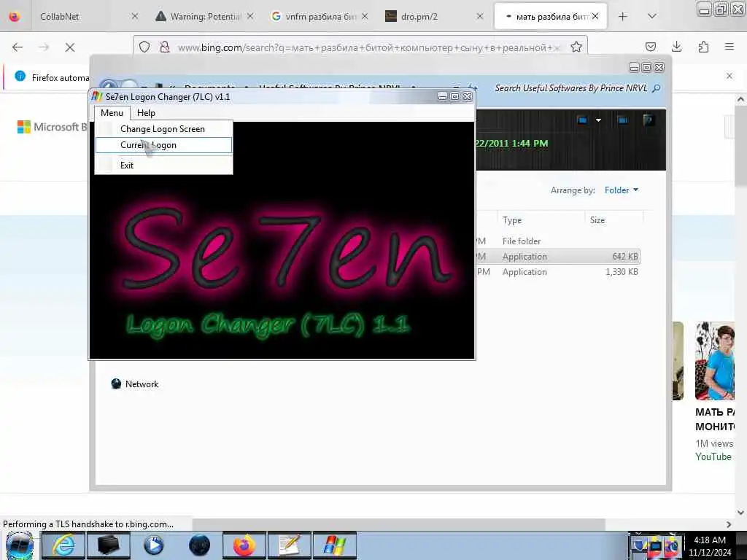
Task: Sort by the Size column header
Action: (614, 220)
